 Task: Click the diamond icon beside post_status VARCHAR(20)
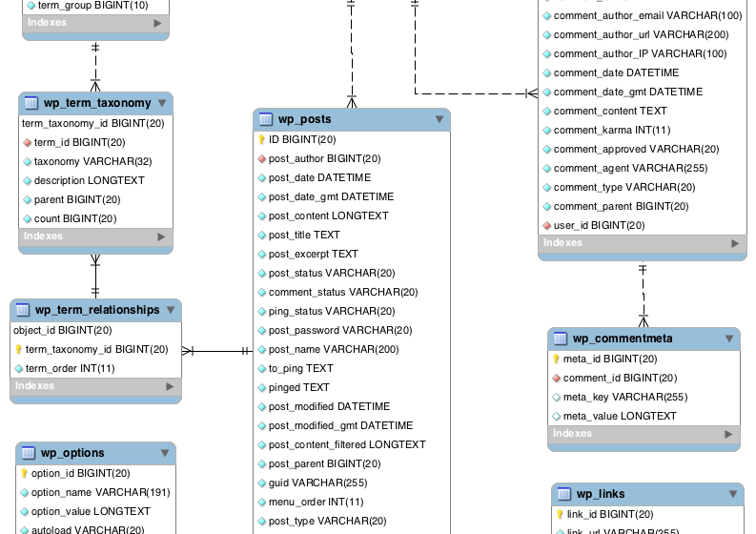(x=262, y=274)
